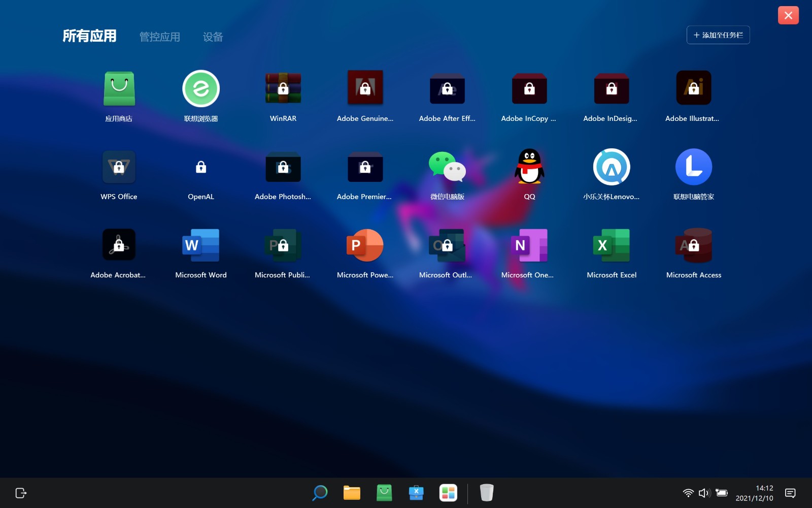Open the Adobe InDesign icon

pos(612,88)
